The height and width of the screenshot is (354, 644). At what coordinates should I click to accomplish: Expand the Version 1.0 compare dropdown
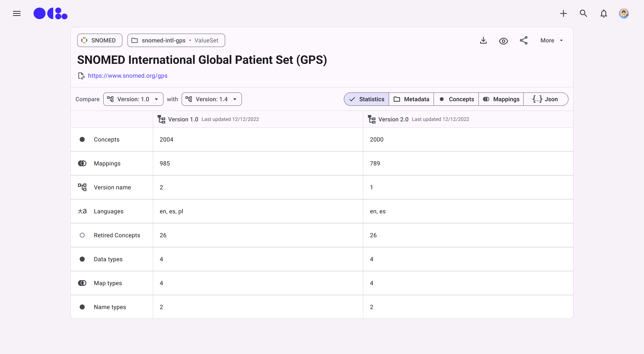133,99
